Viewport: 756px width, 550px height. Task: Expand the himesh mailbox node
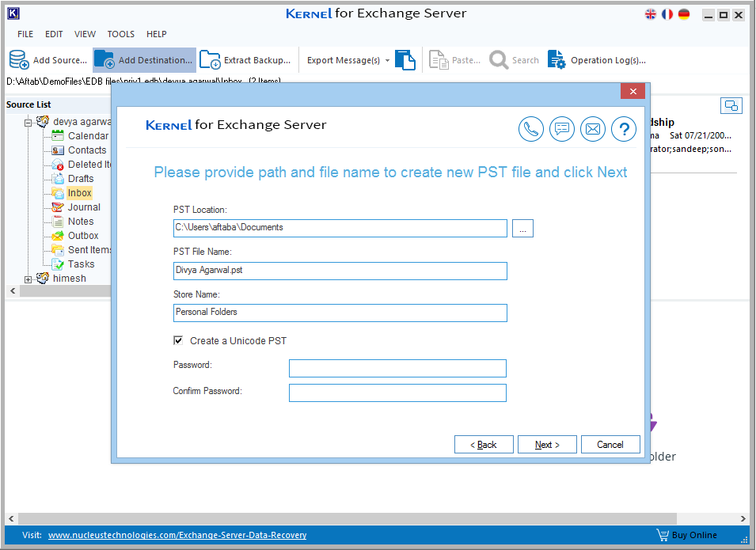pyautogui.click(x=28, y=279)
